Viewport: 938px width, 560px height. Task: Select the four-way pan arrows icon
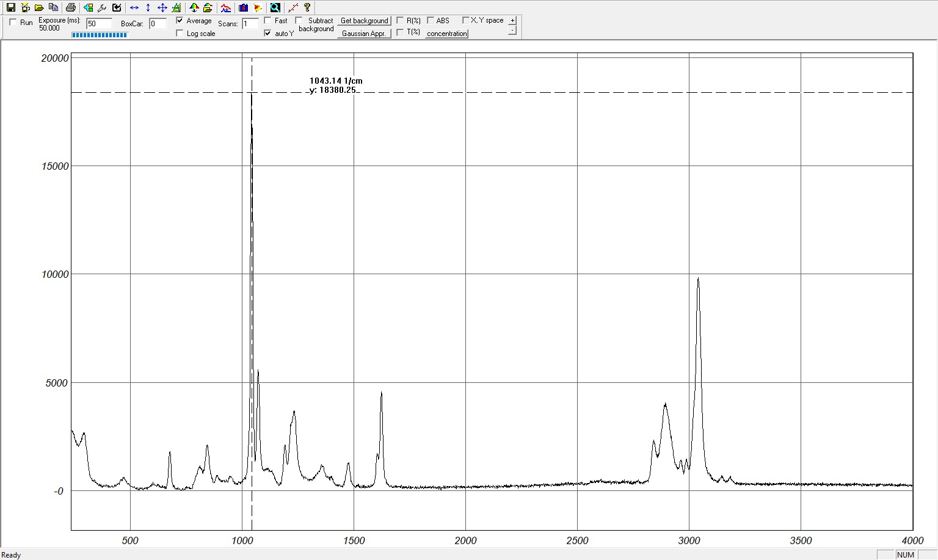point(162,8)
